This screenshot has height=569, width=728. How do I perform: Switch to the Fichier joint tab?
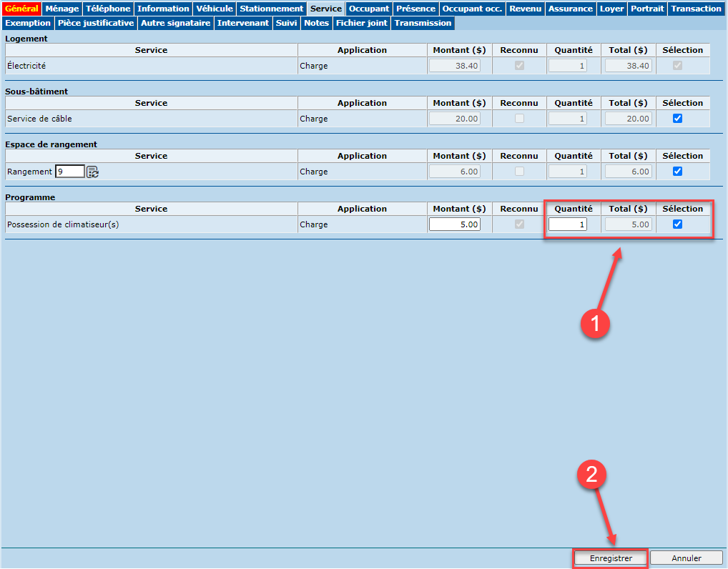(362, 23)
